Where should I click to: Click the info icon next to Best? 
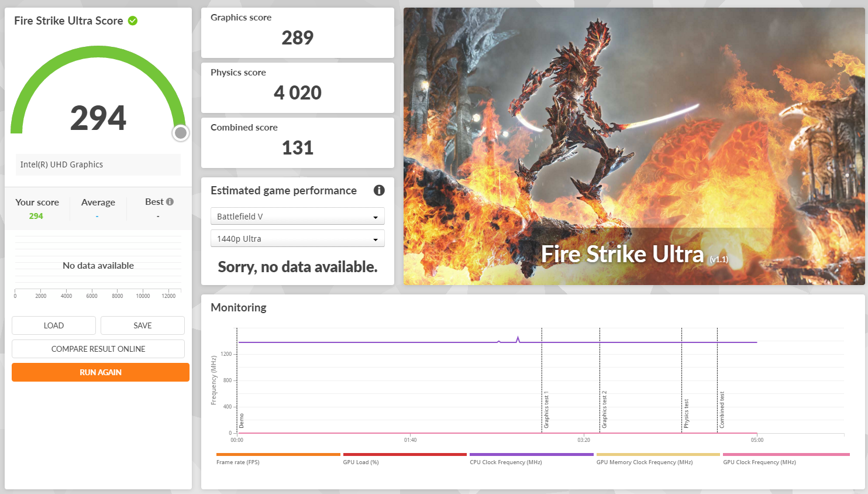(x=170, y=201)
